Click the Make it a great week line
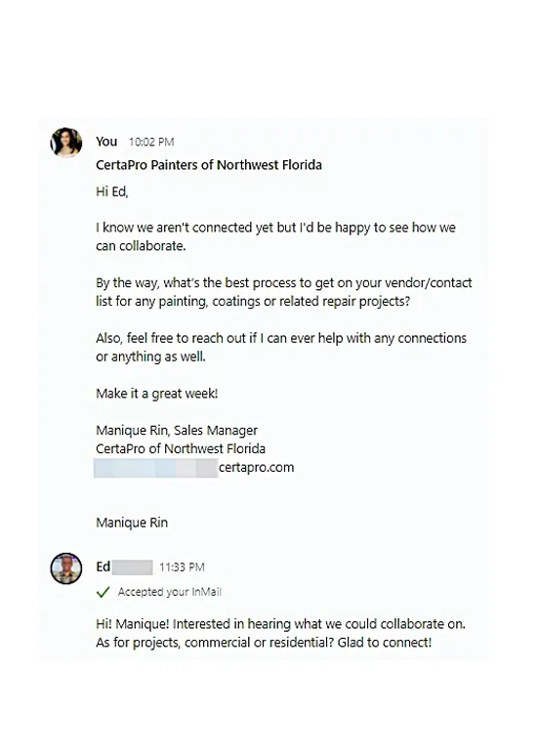Image resolution: width=538 pixels, height=756 pixels. click(x=156, y=394)
